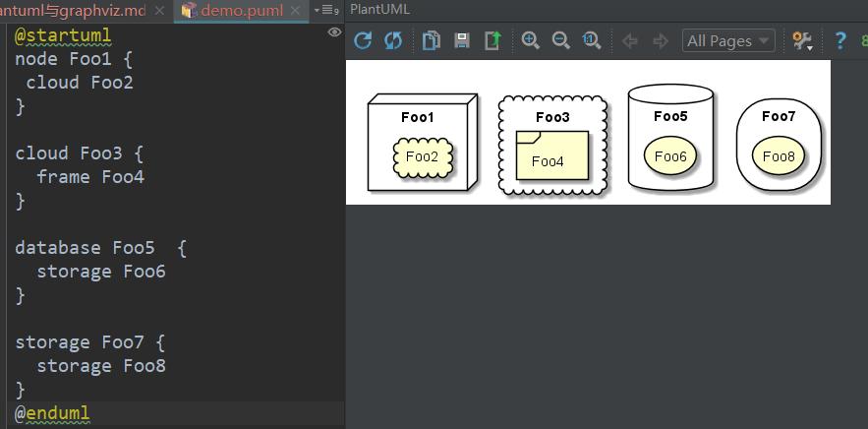The height and width of the screenshot is (429, 868).
Task: Toggle the eye inspection icon in editor
Action: pyautogui.click(x=334, y=32)
